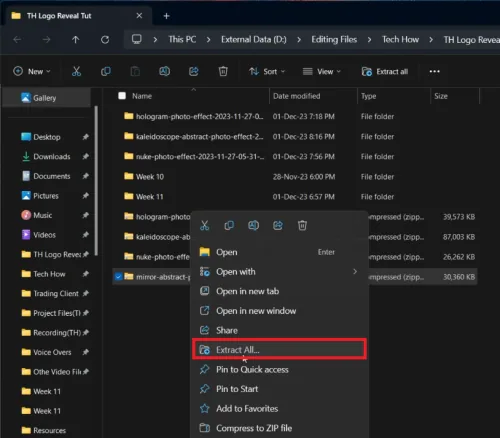
Task: Click the navigation pane scrollbar
Action: point(96,181)
